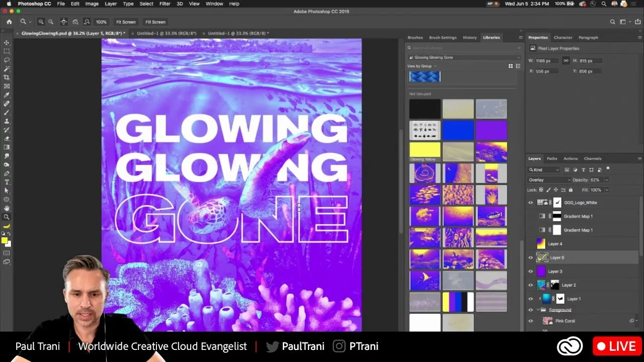This screenshot has height=362, width=644.
Task: Open the Opacity slider dropdown arrow
Action: pyautogui.click(x=606, y=179)
